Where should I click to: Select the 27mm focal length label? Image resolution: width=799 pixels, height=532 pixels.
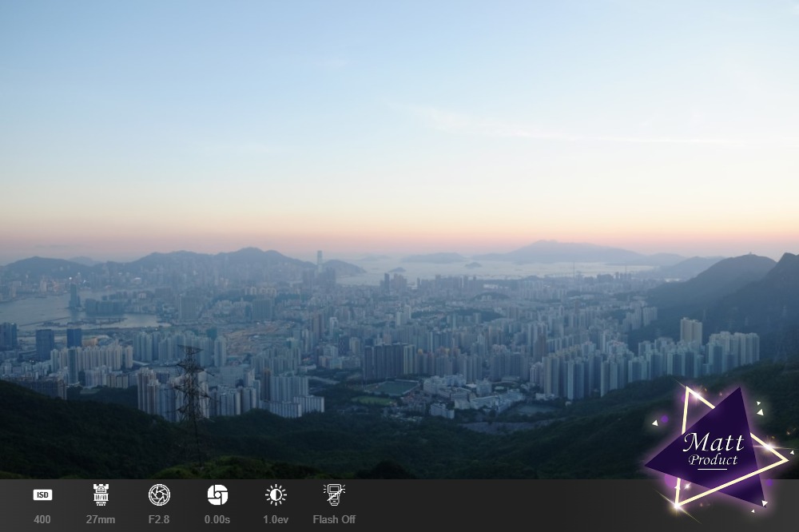click(101, 519)
